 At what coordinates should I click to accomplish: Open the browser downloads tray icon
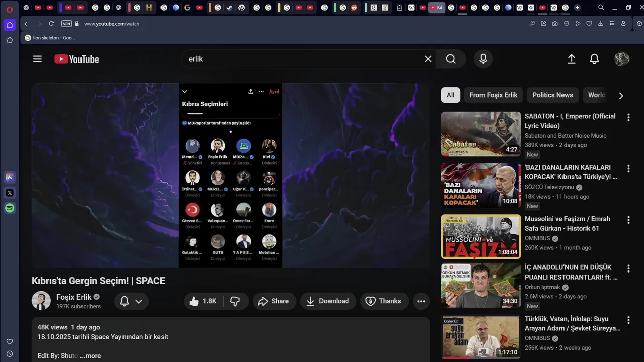(601, 24)
